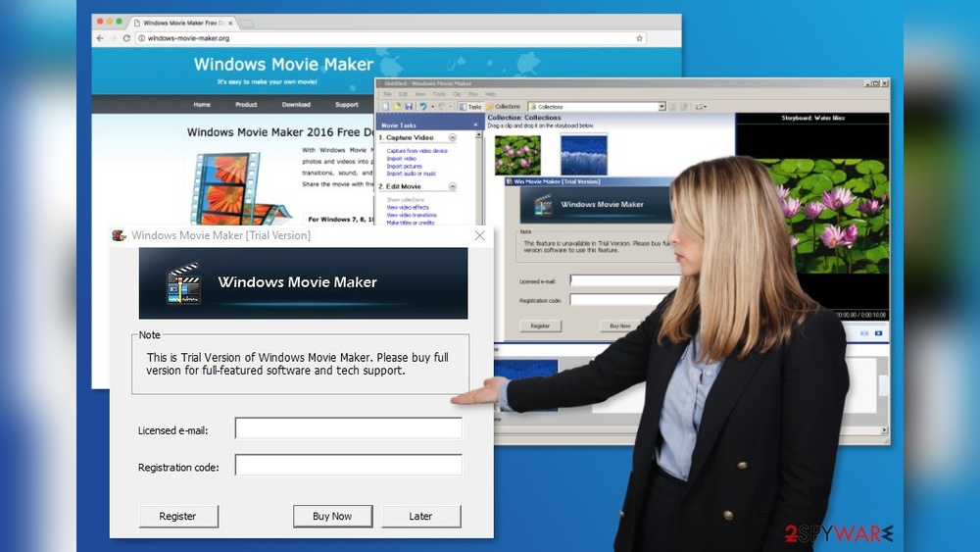The width and height of the screenshot is (980, 552).
Task: Open Play menu in Movie Maker window
Action: [473, 94]
